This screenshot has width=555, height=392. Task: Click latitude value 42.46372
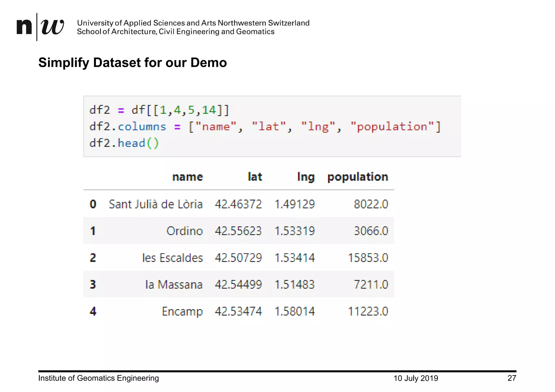point(238,204)
